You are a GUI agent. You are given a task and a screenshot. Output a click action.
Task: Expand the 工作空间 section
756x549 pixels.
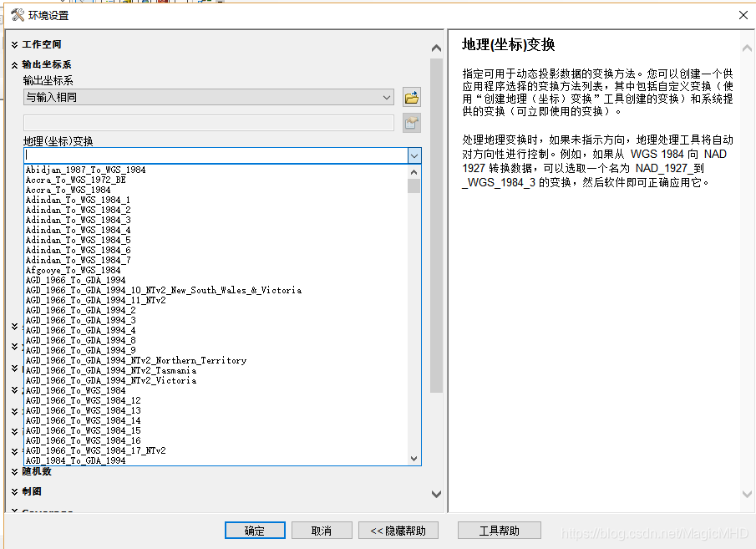pos(15,44)
